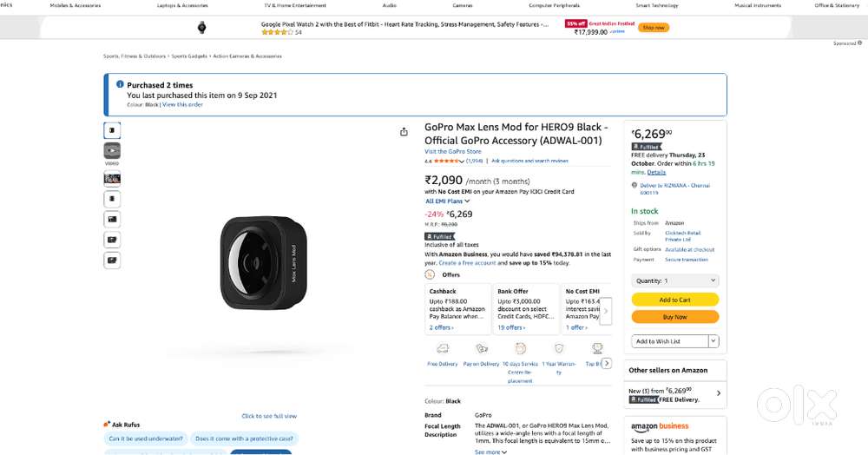Open the Cameras category menu
The height and width of the screenshot is (455, 868).
pos(463,5)
